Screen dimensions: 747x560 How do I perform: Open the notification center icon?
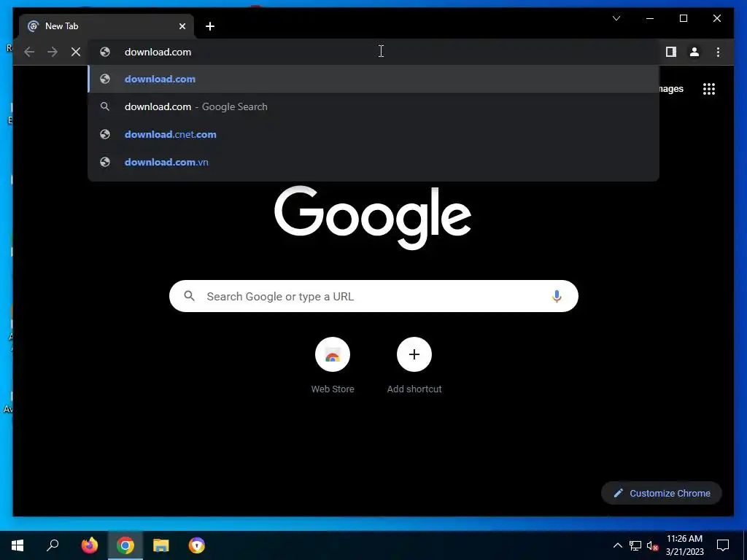pos(723,545)
